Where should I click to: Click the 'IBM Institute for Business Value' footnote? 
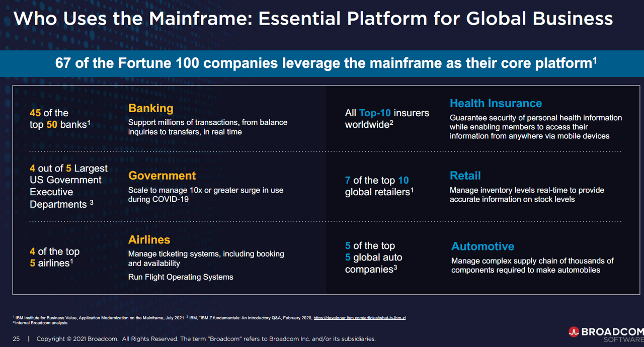pos(98,318)
